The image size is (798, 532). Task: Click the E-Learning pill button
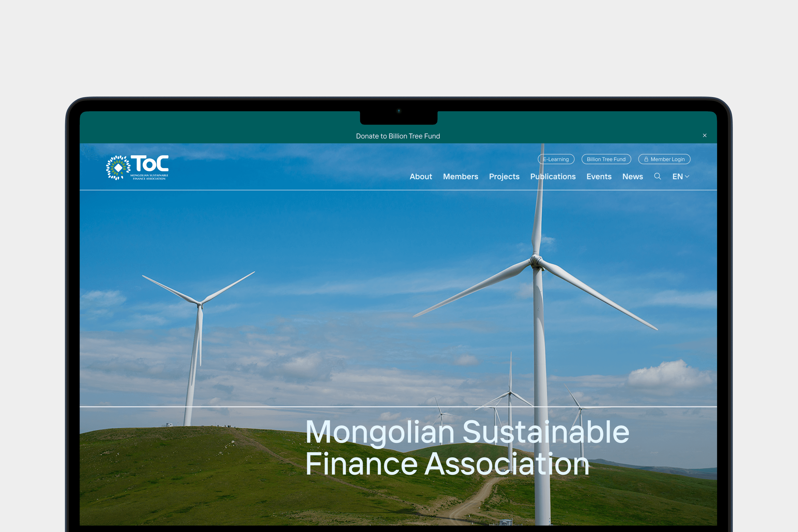point(556,159)
